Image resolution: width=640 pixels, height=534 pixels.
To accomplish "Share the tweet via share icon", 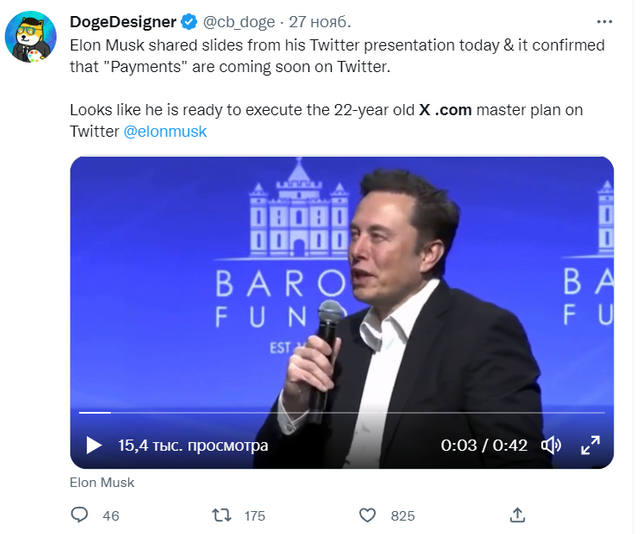I will (517, 515).
